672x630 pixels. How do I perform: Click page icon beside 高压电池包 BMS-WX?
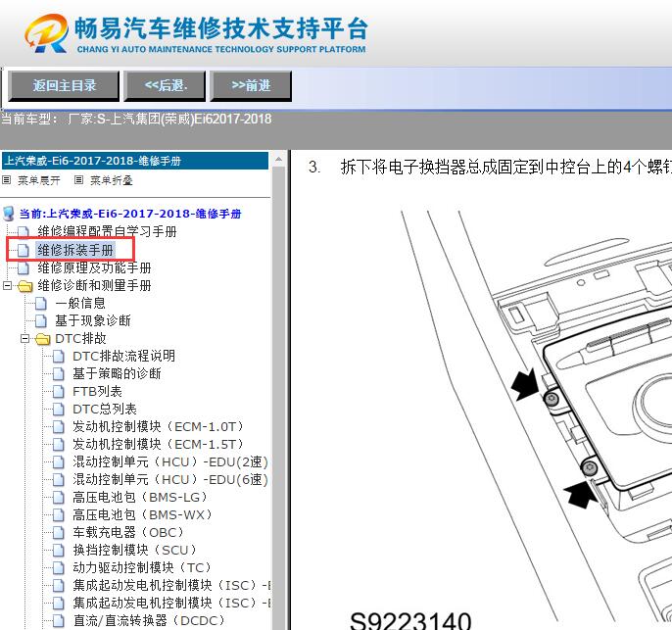(59, 514)
